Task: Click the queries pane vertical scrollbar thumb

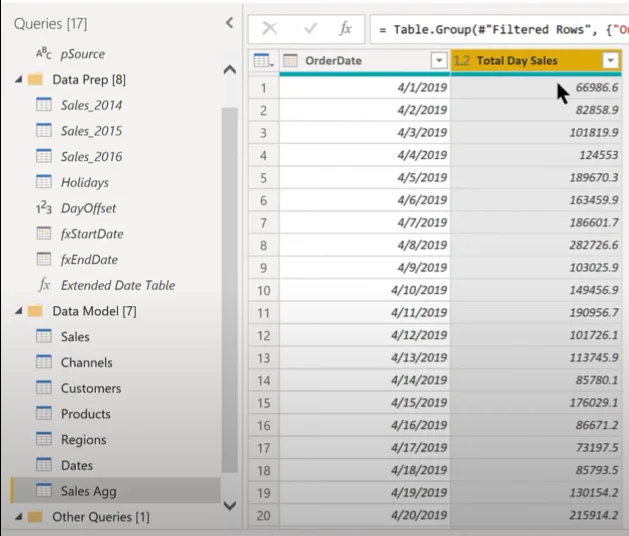Action: point(229,290)
